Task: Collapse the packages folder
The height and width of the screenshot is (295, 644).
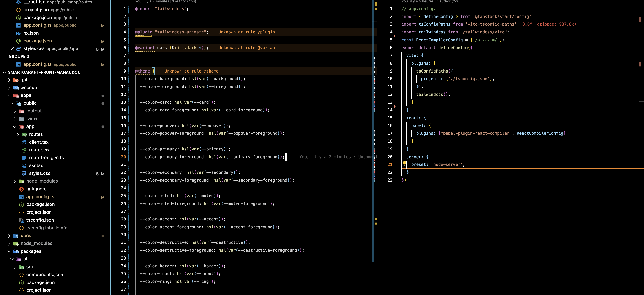Action: tap(9, 251)
